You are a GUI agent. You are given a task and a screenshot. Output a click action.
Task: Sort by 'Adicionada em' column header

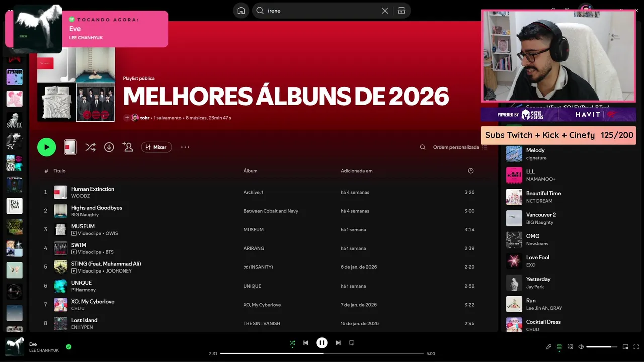[x=357, y=171]
